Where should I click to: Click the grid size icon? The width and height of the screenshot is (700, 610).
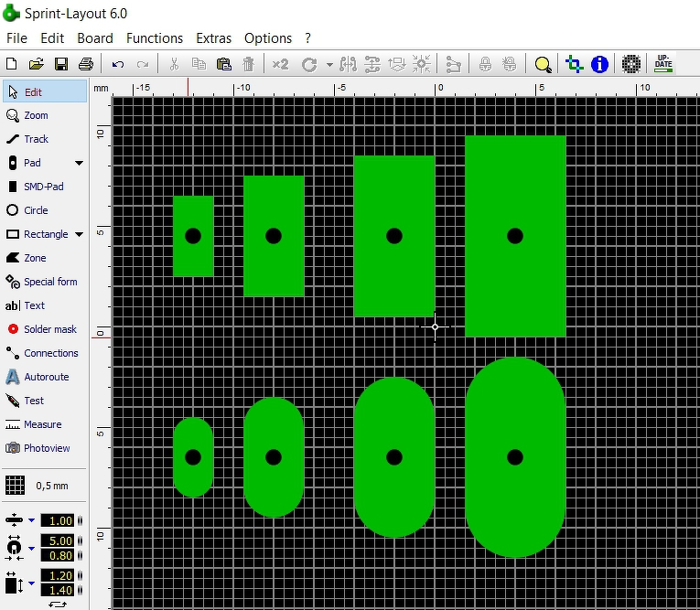pyautogui.click(x=15, y=486)
